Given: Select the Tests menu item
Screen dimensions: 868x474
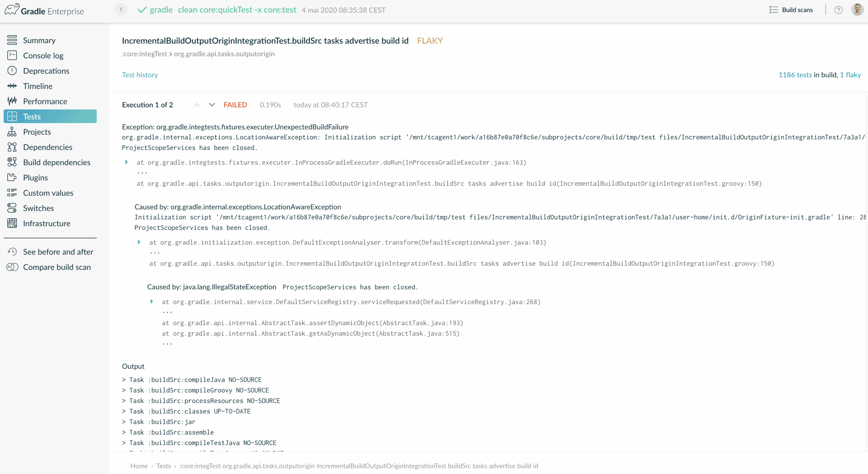Looking at the screenshot, I should pos(50,116).
